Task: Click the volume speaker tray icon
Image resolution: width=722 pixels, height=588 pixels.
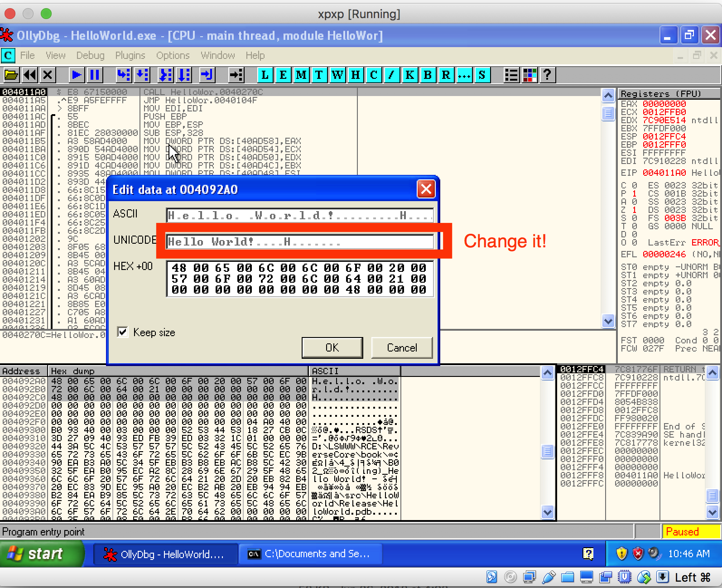Action: point(654,554)
